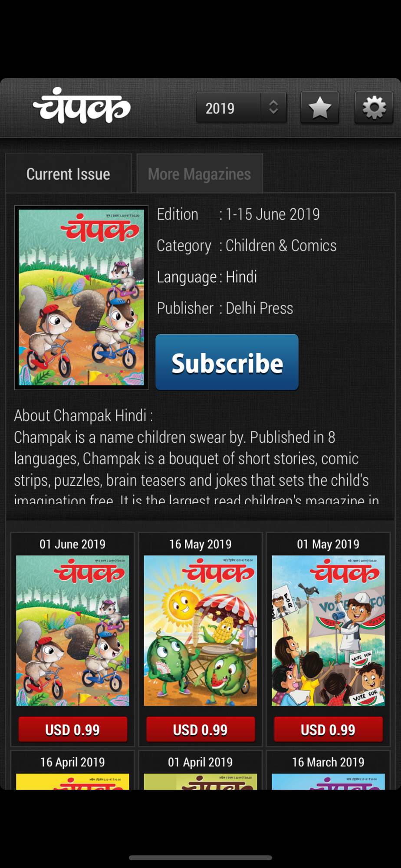Buy 01 May 2019 issue for USD 0.99
The height and width of the screenshot is (868, 401).
[328, 730]
